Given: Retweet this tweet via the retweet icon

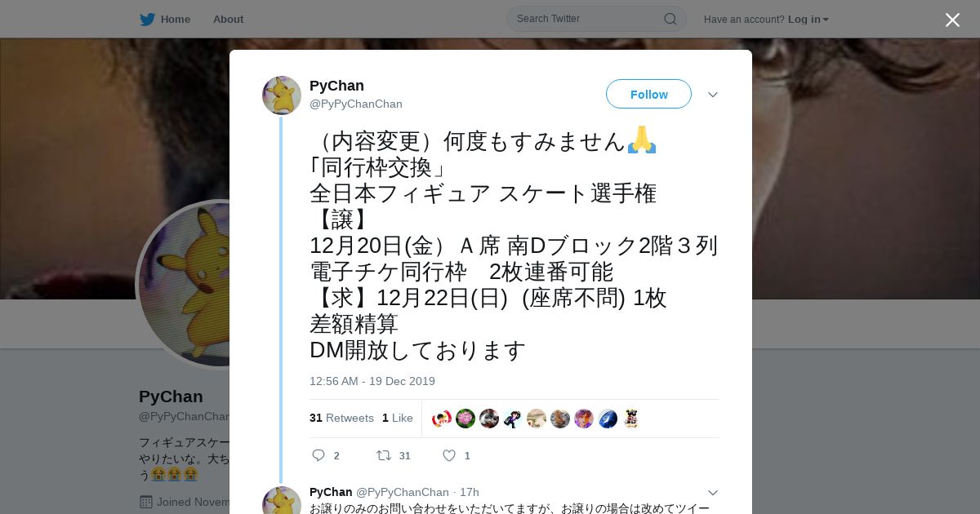Looking at the screenshot, I should coord(383,455).
